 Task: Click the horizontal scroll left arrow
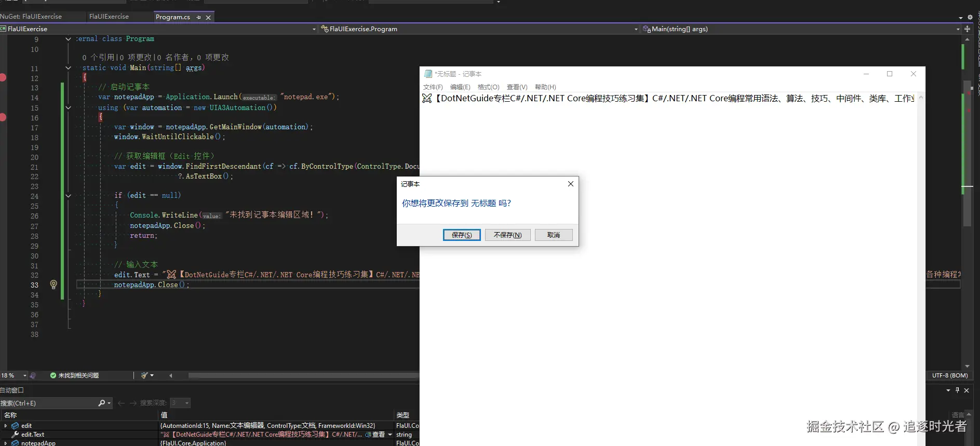coord(170,375)
